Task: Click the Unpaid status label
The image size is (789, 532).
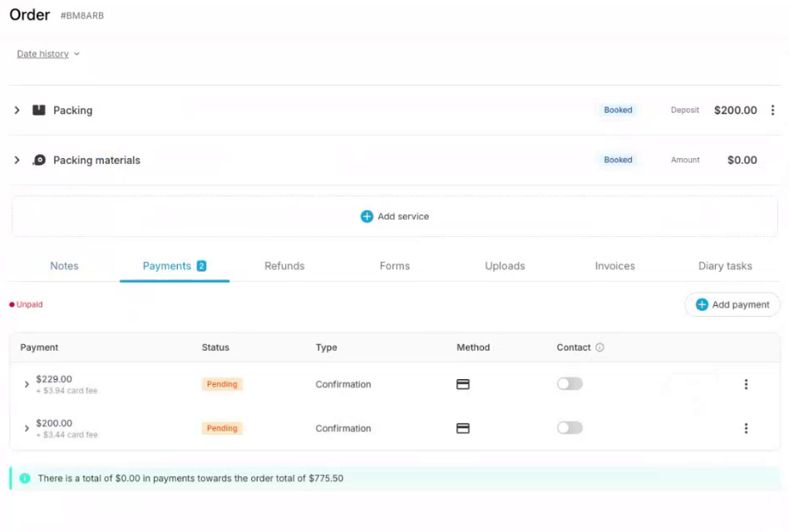Action: click(26, 304)
